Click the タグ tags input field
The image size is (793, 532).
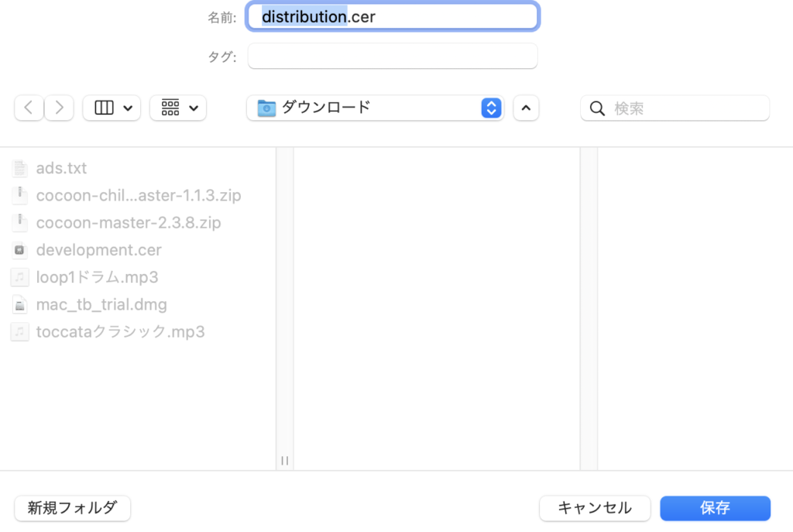tap(393, 57)
